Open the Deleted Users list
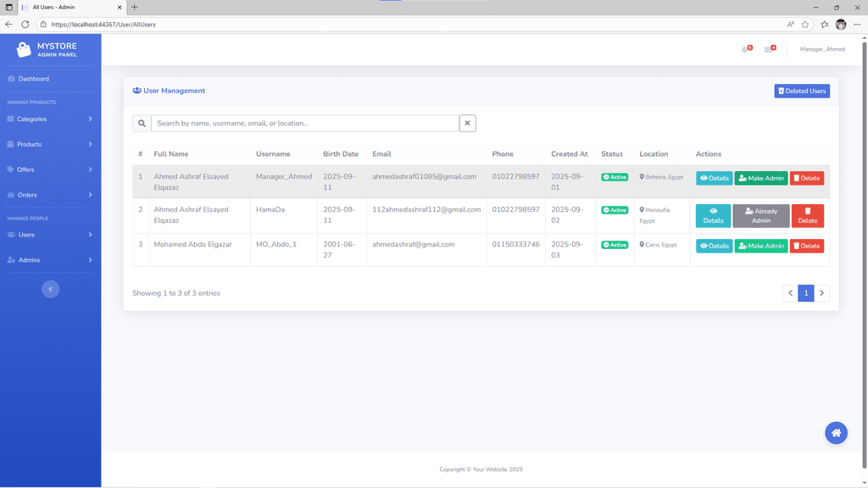Viewport: 868px width, 488px height. [801, 91]
